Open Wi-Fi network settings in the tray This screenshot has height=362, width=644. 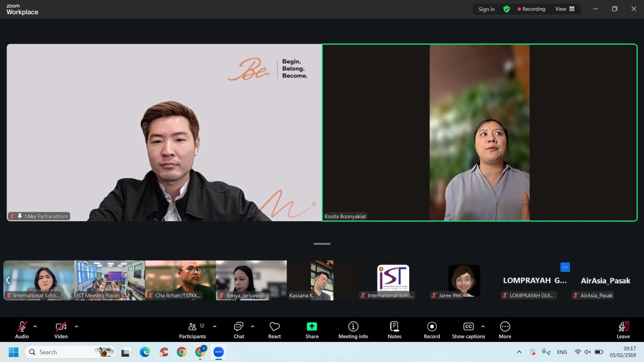point(578,352)
